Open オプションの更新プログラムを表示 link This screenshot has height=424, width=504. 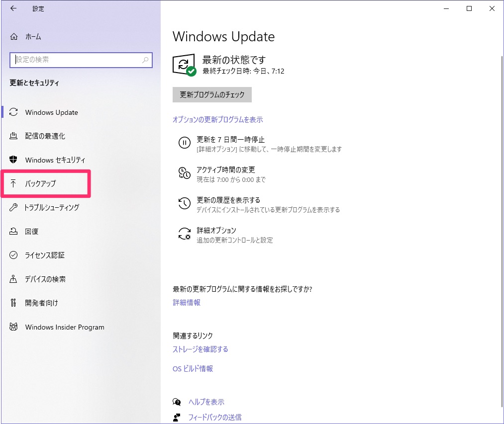coord(217,120)
